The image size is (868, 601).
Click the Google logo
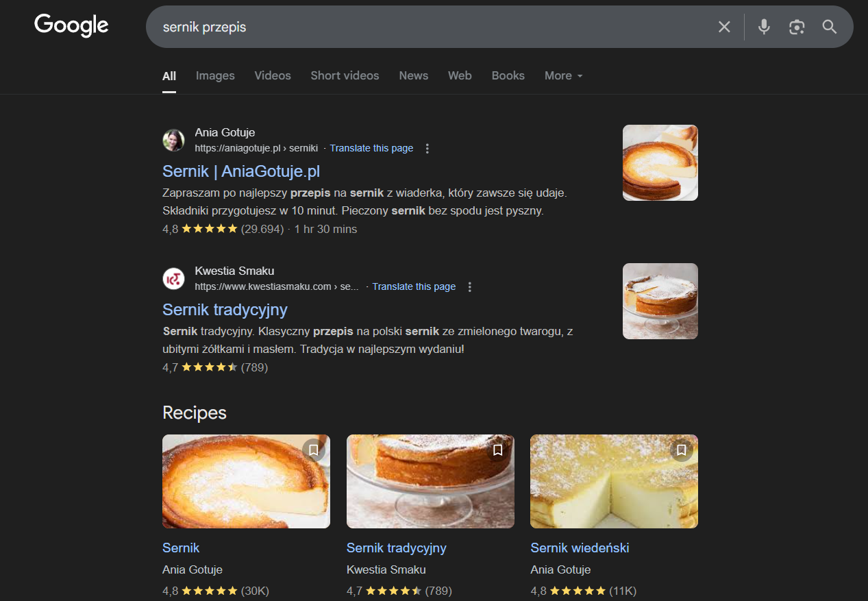click(71, 26)
